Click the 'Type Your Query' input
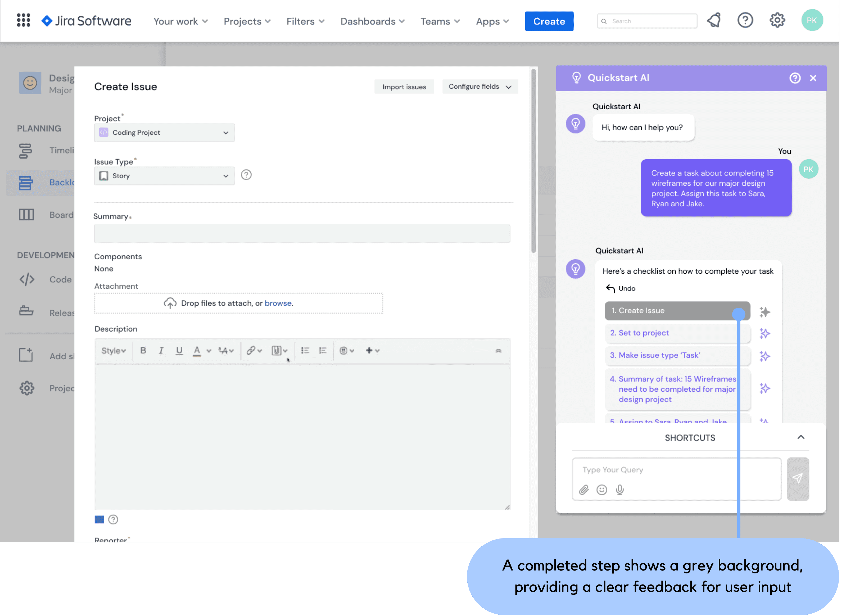 (677, 479)
